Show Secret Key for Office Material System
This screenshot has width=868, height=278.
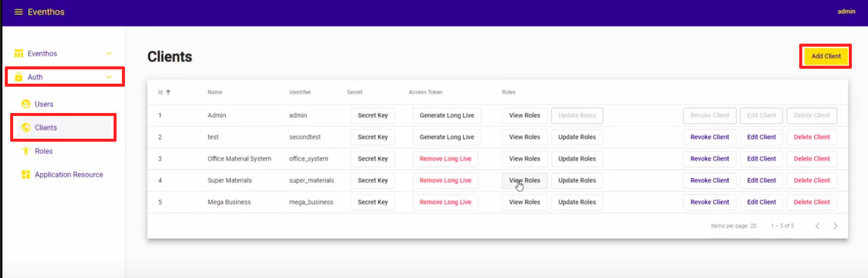(372, 158)
